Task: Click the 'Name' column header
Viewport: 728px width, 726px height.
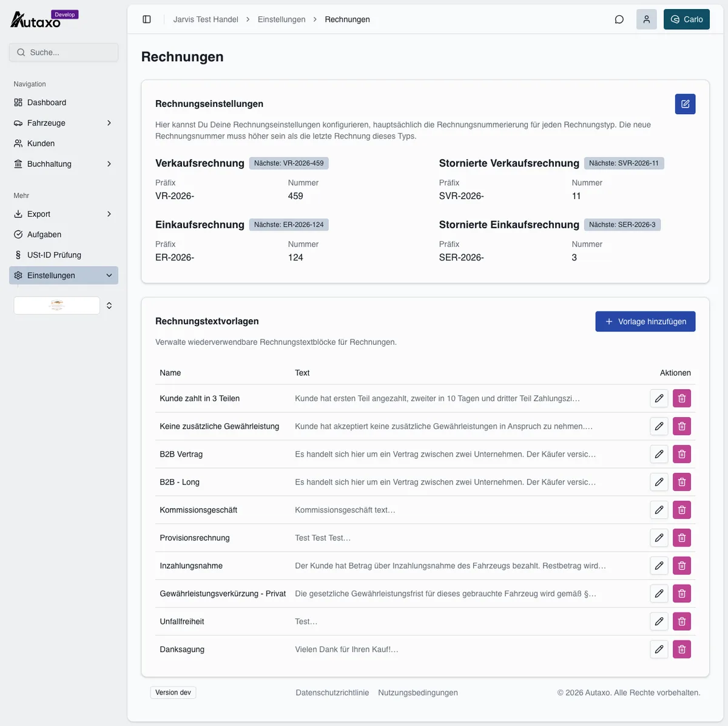Action: (170, 373)
